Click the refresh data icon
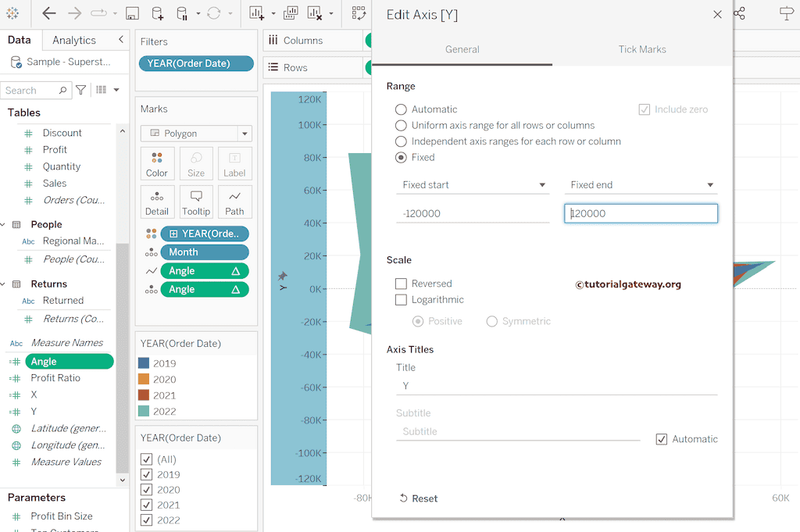Viewport: 800px width, 532px height. [214, 13]
